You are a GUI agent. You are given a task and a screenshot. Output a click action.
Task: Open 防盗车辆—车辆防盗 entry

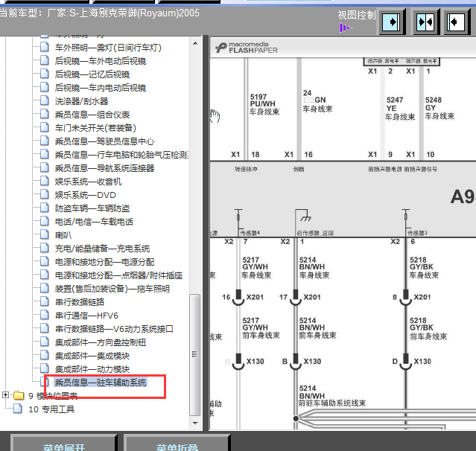coord(92,208)
